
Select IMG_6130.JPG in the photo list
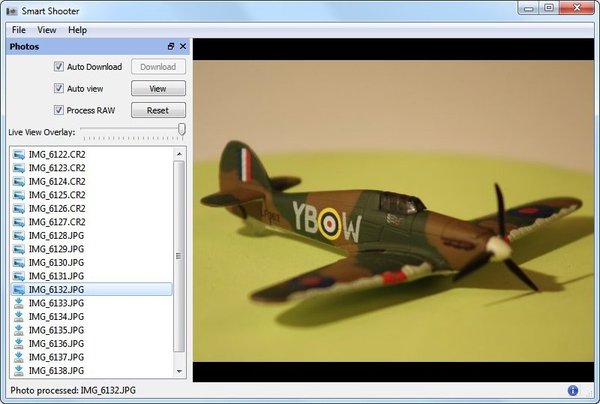click(x=56, y=262)
